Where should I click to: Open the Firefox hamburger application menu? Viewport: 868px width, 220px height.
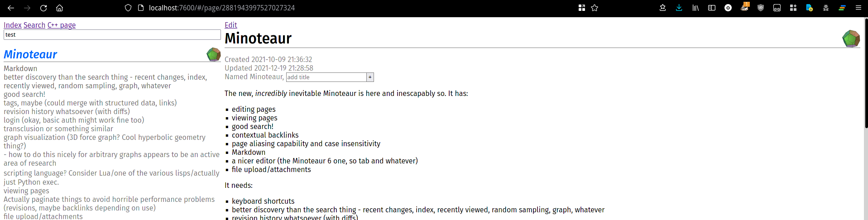pyautogui.click(x=858, y=8)
